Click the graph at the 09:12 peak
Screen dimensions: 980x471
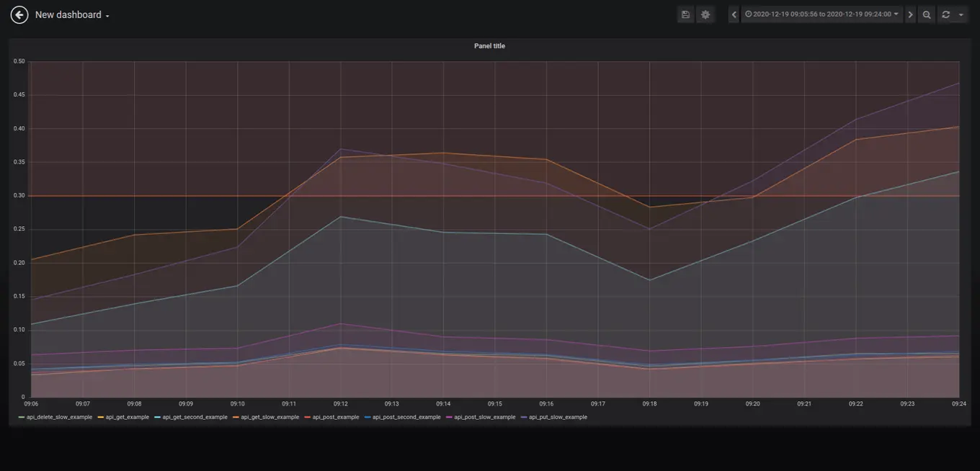(x=341, y=149)
